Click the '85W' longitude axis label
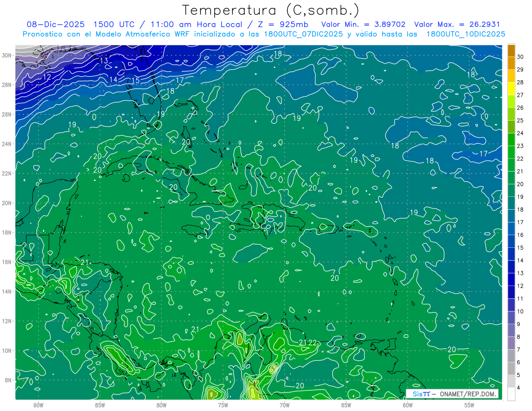 point(100,405)
